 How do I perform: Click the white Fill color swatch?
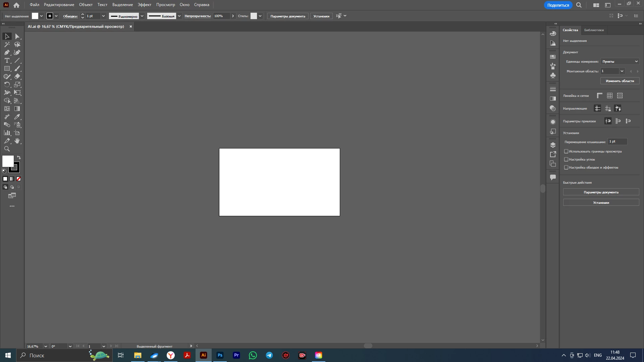(x=8, y=161)
